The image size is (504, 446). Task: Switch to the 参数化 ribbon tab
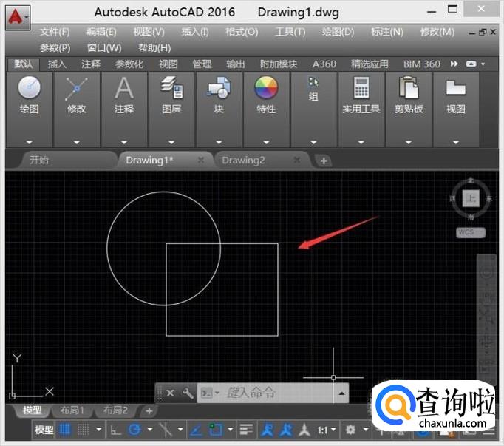pos(129,64)
